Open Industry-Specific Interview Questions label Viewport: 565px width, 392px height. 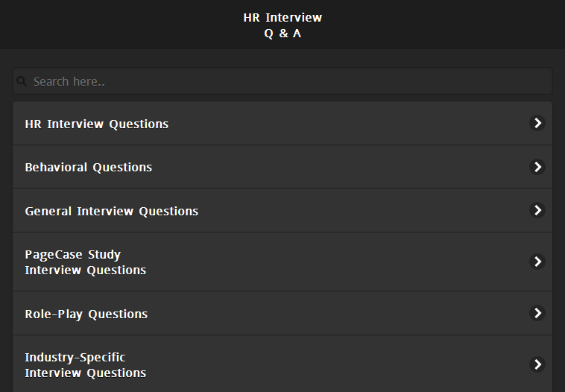[86, 365]
